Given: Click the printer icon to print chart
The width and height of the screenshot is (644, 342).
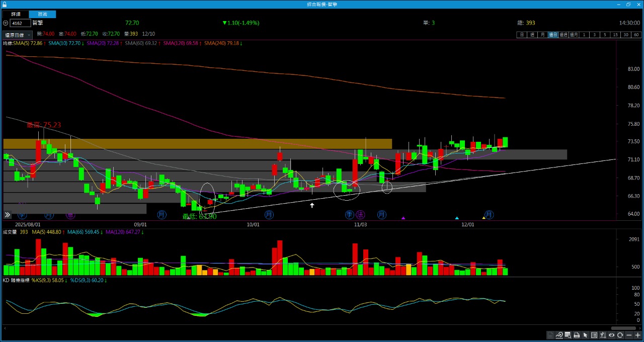Looking at the screenshot, I should point(577,335).
